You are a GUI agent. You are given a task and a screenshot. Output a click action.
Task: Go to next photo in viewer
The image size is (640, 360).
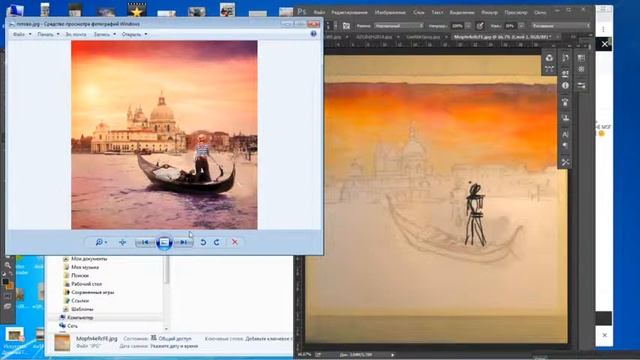click(x=183, y=242)
